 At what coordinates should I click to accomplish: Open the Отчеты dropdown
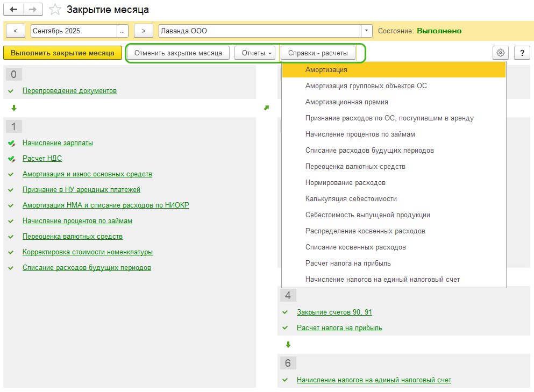coord(255,53)
